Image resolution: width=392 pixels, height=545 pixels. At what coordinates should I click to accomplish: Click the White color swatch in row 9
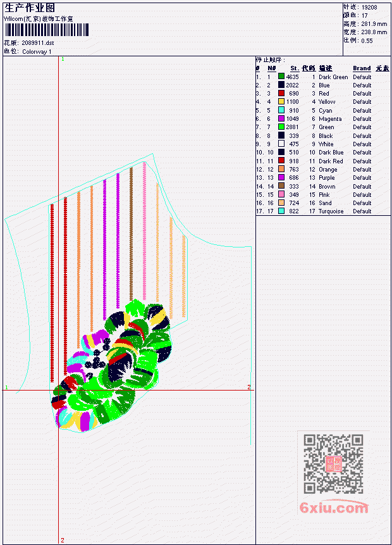[x=281, y=144]
